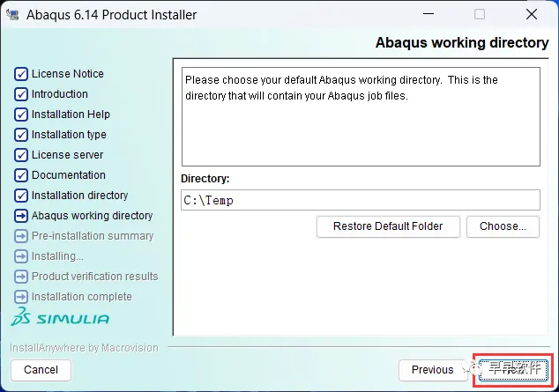Image resolution: width=559 pixels, height=392 pixels.
Task: Select the 'Pre-installation summary' step label
Action: coord(93,236)
